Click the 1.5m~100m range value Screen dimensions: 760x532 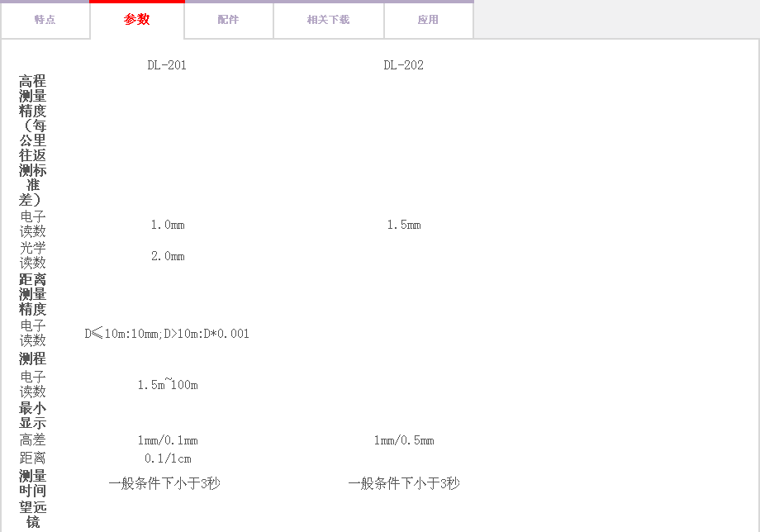[x=168, y=385]
